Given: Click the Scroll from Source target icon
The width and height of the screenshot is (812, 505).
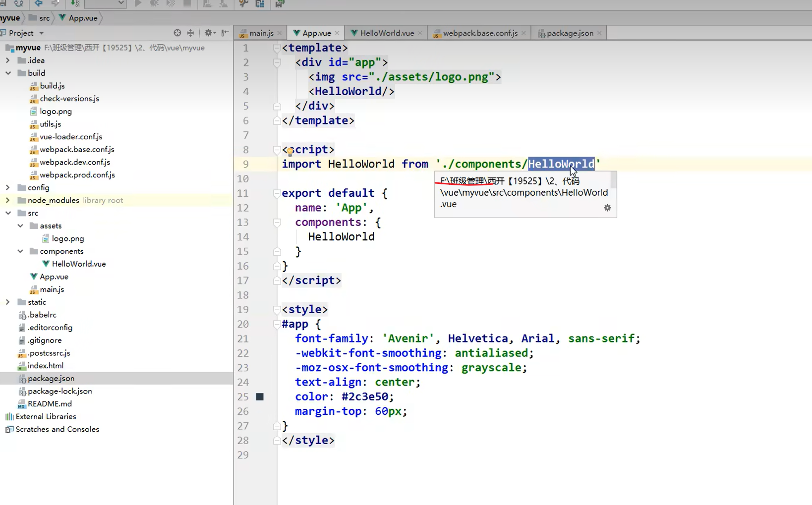Looking at the screenshot, I should pos(177,33).
